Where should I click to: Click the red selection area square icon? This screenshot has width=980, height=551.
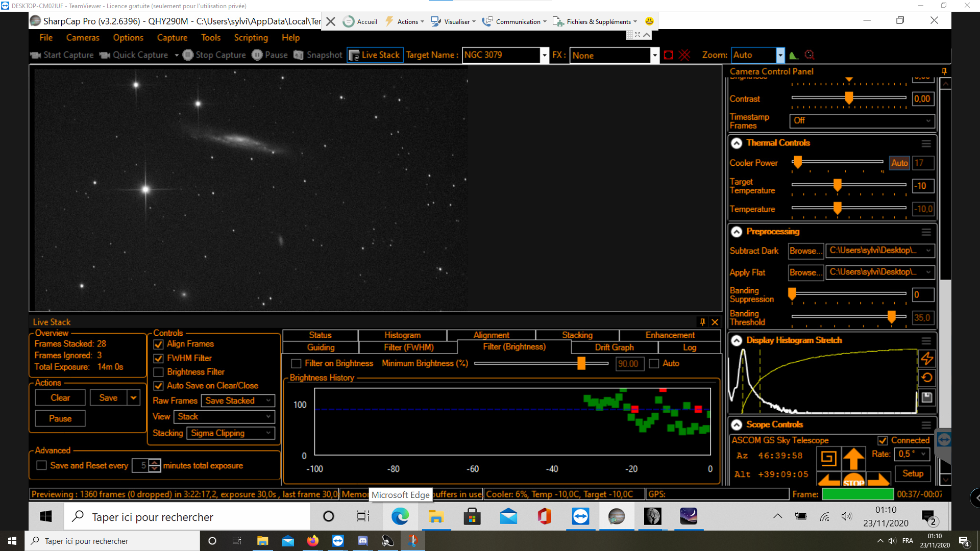[x=668, y=55]
